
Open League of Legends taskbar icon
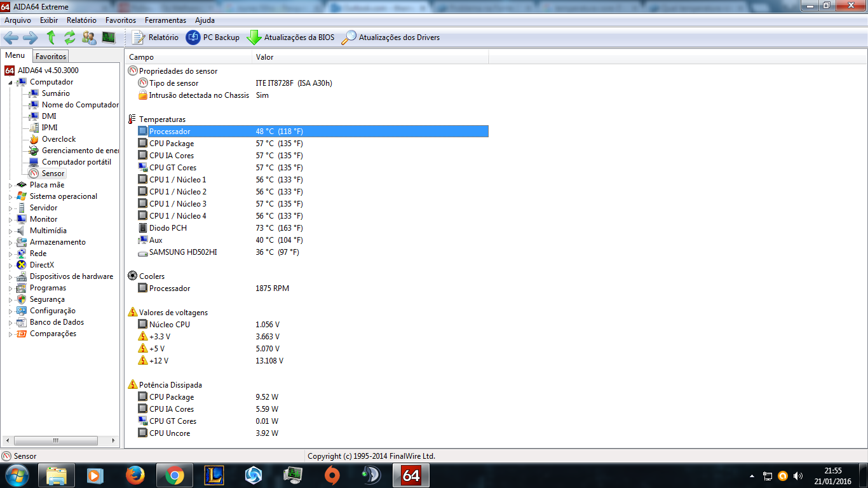click(214, 475)
